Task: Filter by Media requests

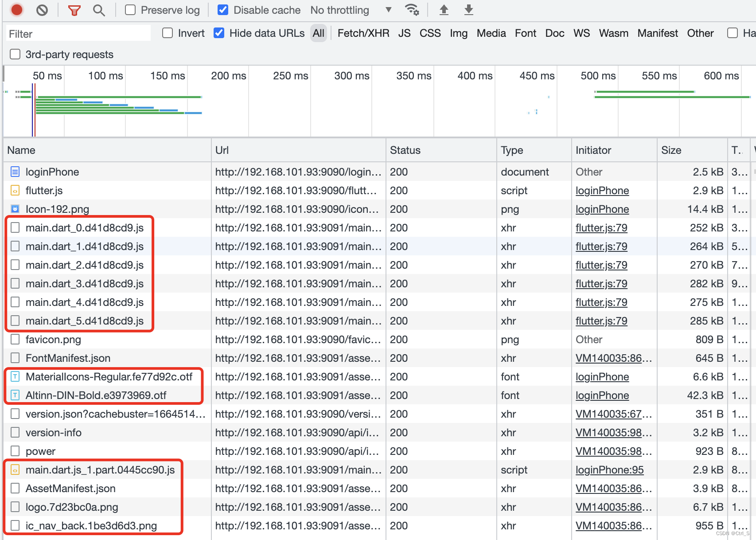Action: (x=491, y=33)
